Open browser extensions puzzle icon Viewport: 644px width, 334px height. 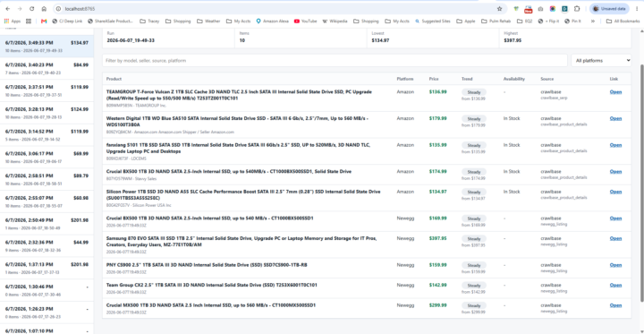577,9
